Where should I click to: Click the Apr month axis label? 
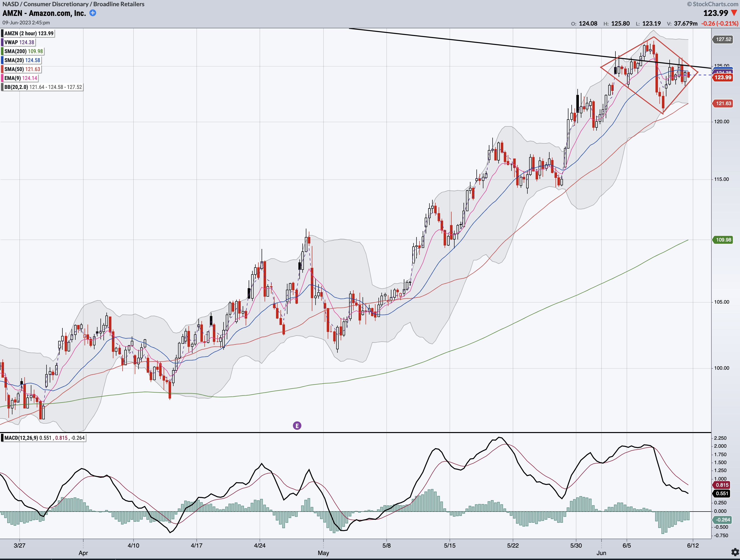(83, 553)
